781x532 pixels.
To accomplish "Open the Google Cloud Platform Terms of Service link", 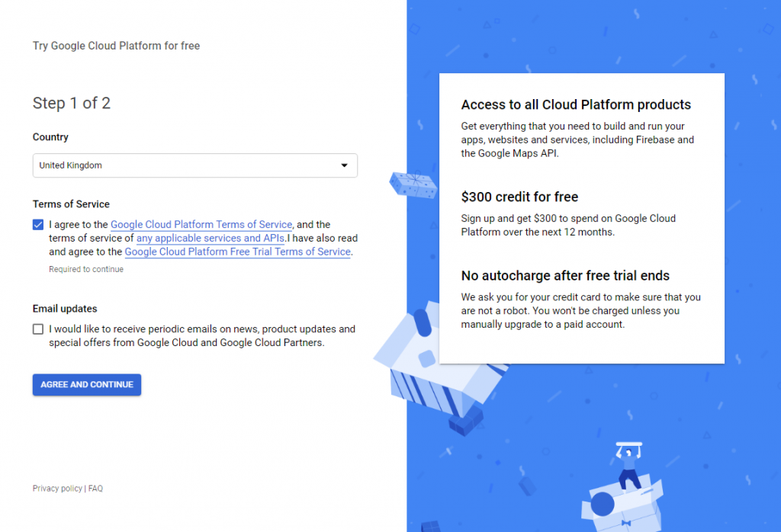I will coord(201,224).
